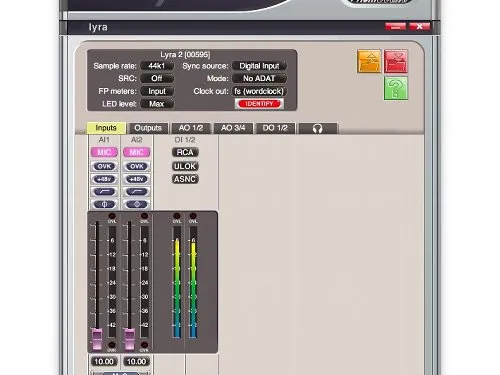Turn on +48v phantom power for AI1
Image resolution: width=500 pixels, height=375 pixels.
[104, 179]
